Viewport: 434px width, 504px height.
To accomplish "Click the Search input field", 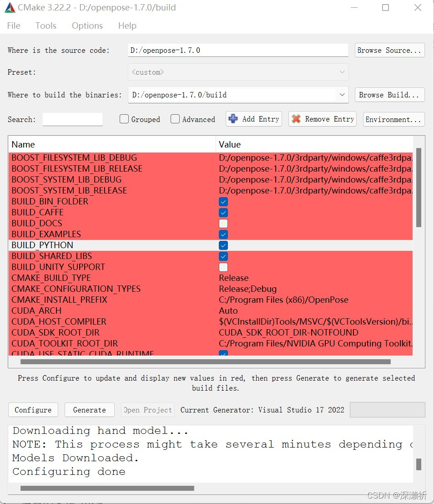I will (x=72, y=119).
